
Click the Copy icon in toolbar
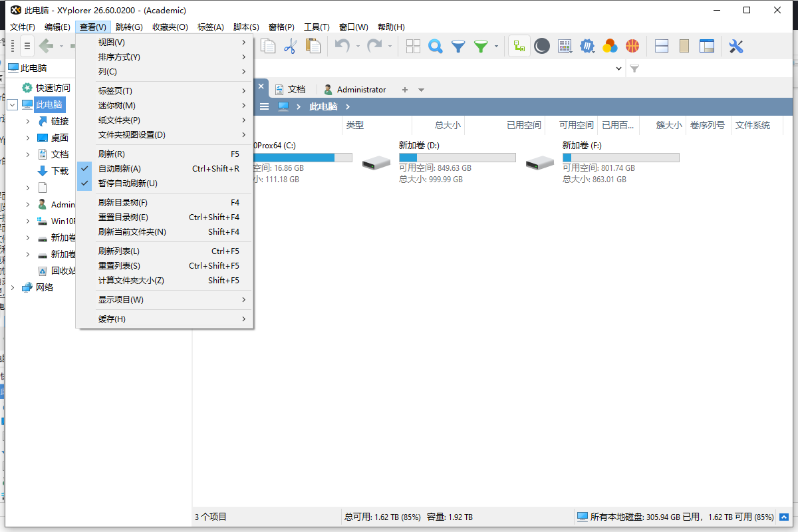(x=268, y=46)
